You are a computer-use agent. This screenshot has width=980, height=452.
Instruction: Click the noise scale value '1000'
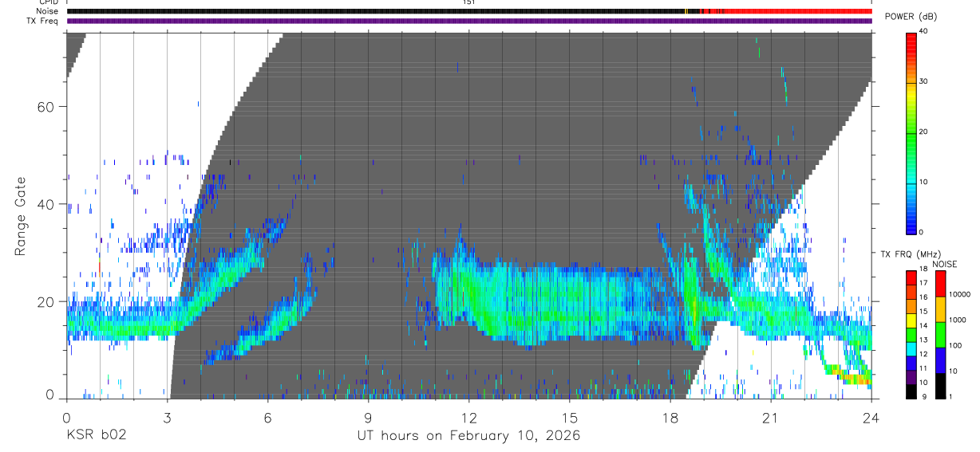[x=956, y=320]
